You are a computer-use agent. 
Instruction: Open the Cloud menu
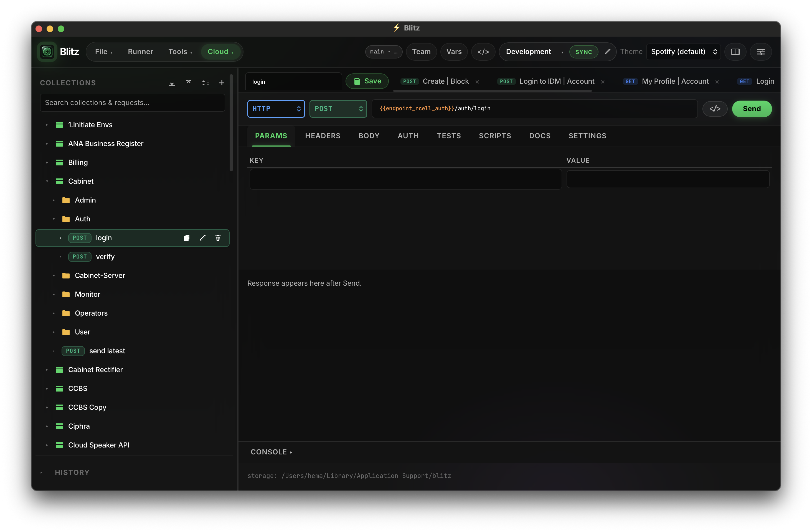(221, 52)
